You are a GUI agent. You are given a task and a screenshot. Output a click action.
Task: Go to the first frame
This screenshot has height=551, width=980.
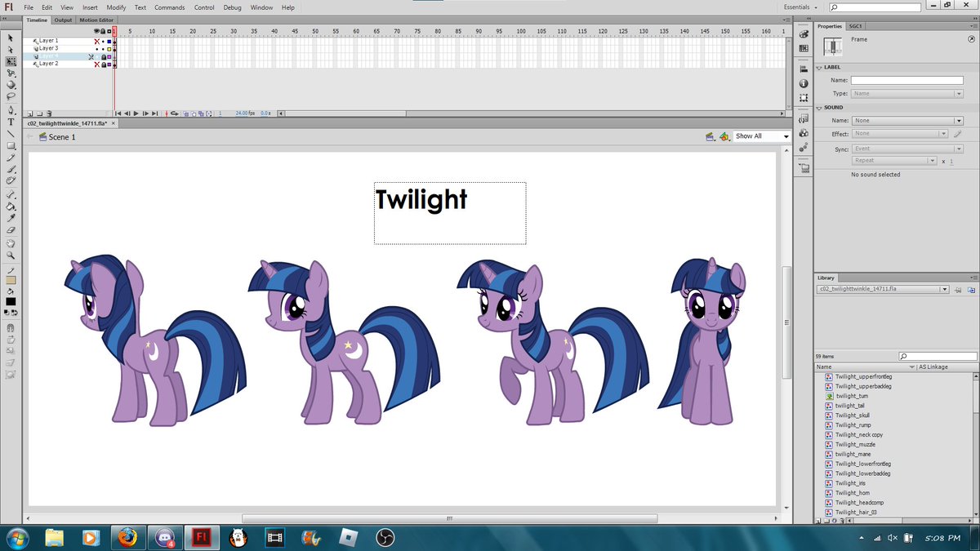pos(119,113)
